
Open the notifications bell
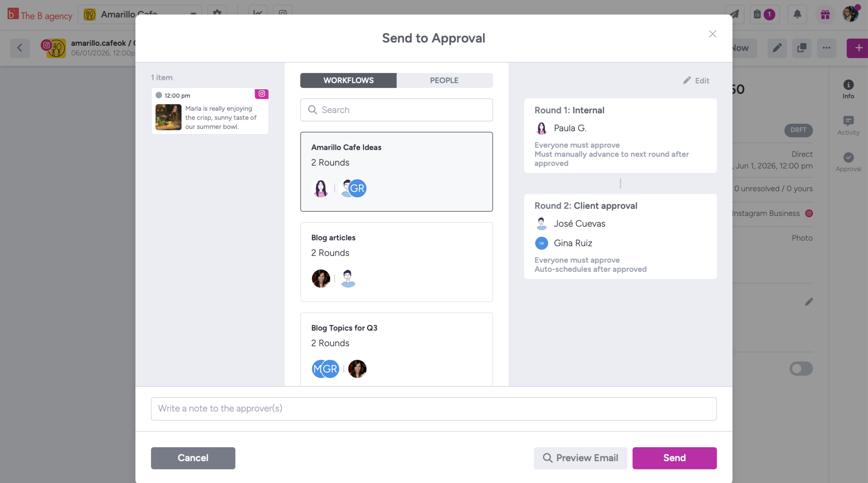(x=797, y=15)
